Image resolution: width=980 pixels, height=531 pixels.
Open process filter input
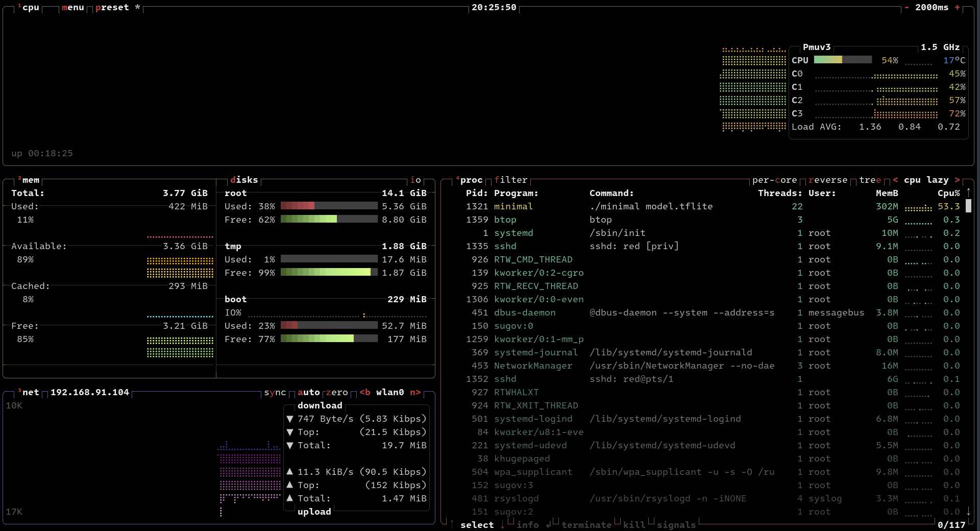511,180
